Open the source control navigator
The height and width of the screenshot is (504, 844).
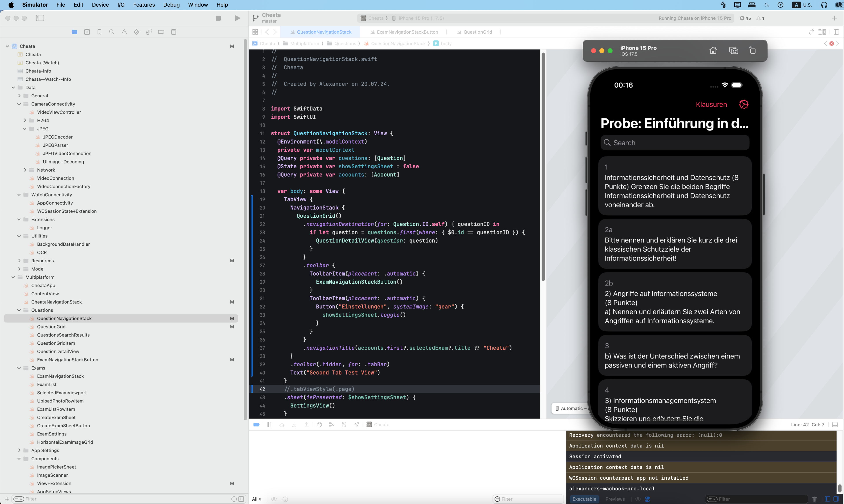pyautogui.click(x=87, y=32)
